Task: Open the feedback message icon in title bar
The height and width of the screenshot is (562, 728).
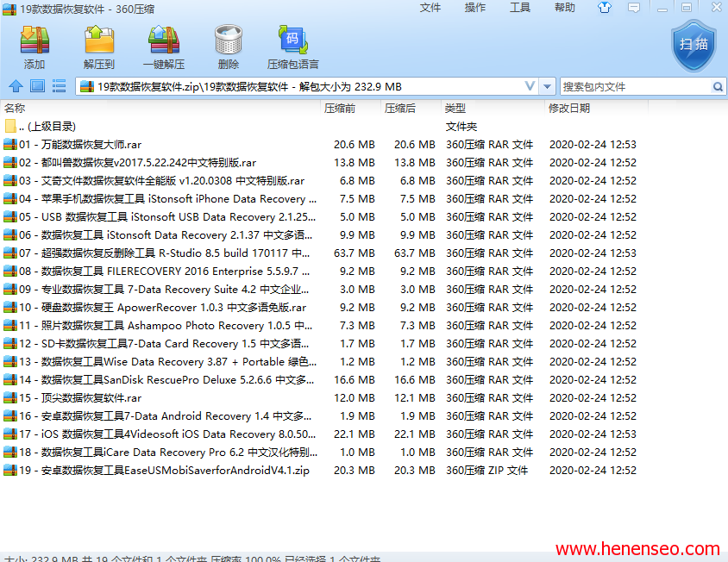Action: pos(634,8)
